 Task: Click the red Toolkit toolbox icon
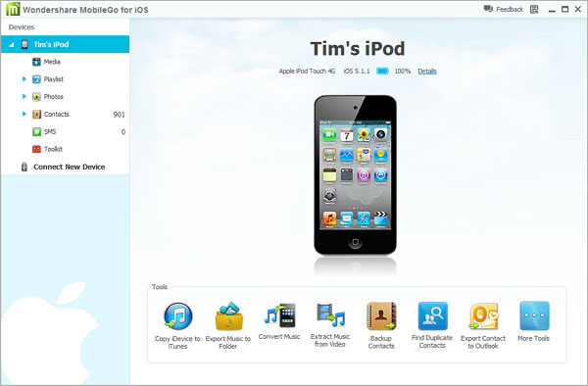[36, 149]
